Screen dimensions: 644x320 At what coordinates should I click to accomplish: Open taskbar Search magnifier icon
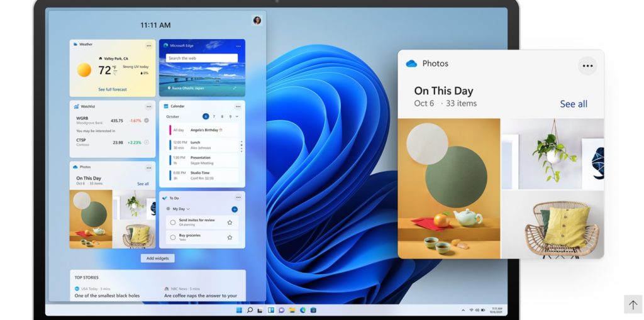pyautogui.click(x=250, y=310)
